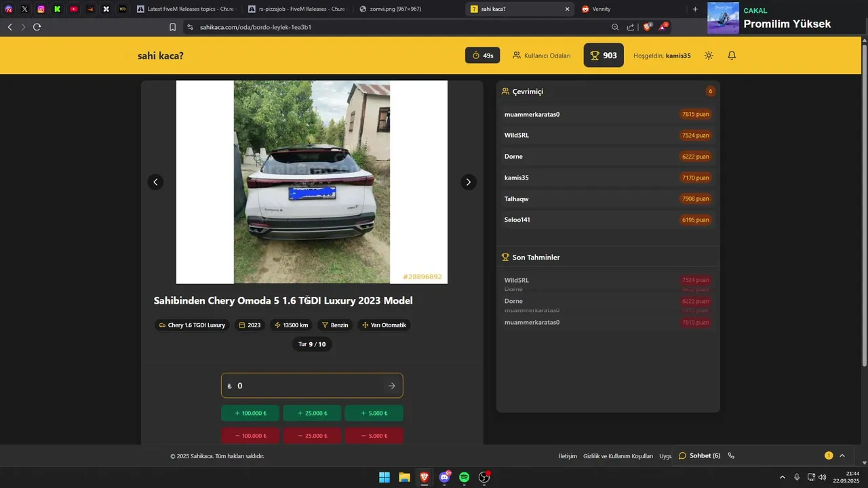868x488 pixels.
Task: Open Spotify from the taskbar
Action: tap(464, 477)
